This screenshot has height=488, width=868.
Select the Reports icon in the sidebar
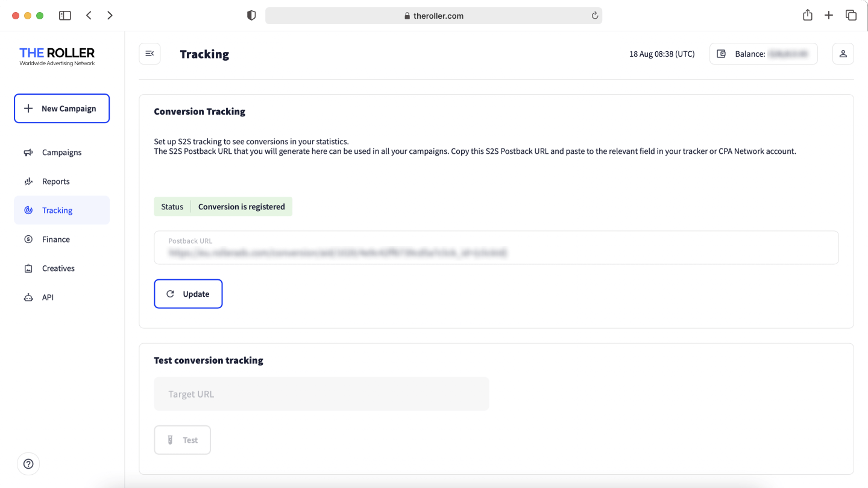(x=28, y=181)
